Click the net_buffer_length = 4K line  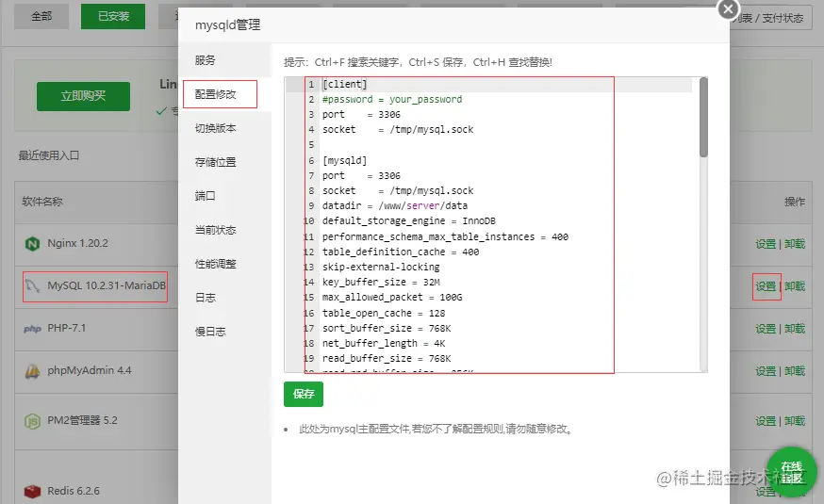click(x=384, y=343)
